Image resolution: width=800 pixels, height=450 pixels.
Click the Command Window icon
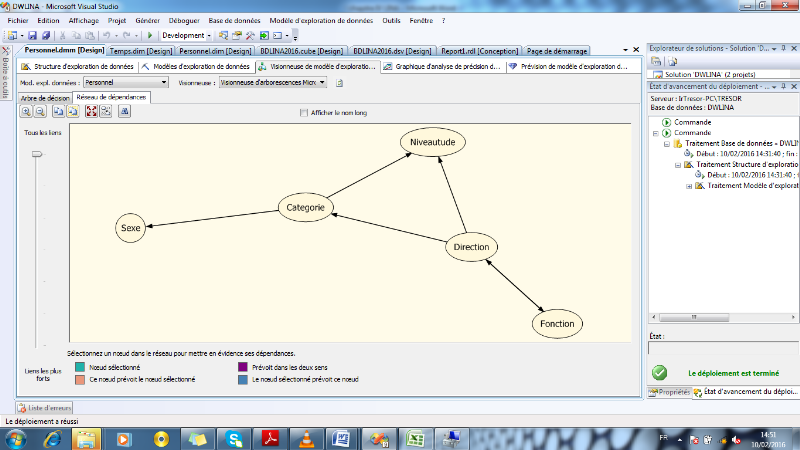(x=277, y=35)
